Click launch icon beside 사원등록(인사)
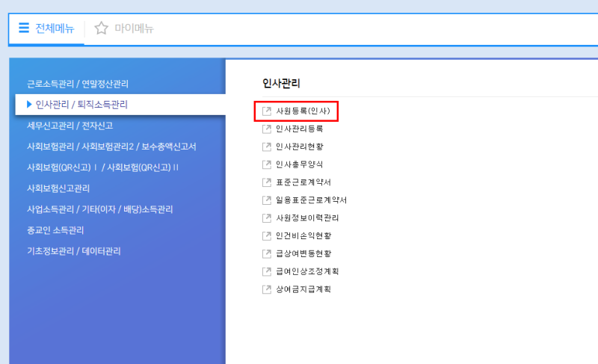Viewport: 598px width, 364px height. 267,111
